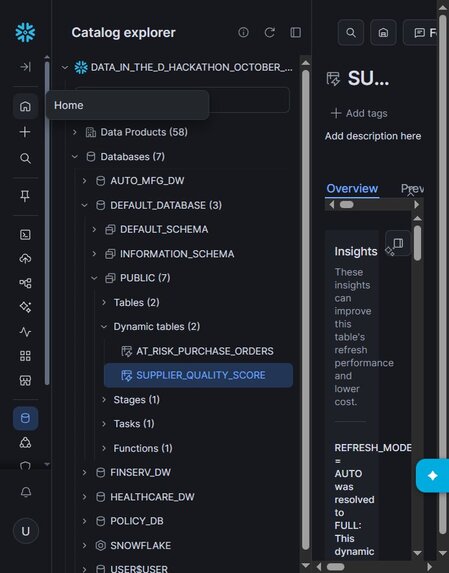Collapse Dynamic tables (2)
449x573 pixels.
click(104, 327)
